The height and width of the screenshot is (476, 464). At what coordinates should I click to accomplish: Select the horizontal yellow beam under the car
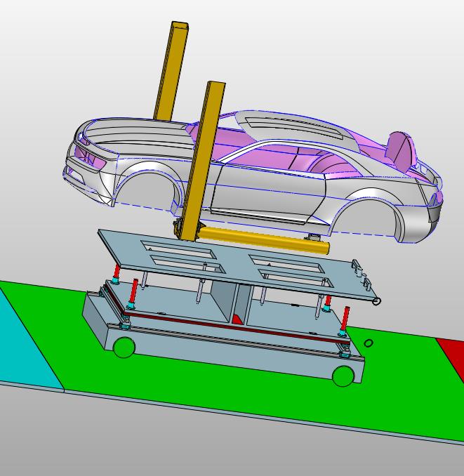pos(263,240)
